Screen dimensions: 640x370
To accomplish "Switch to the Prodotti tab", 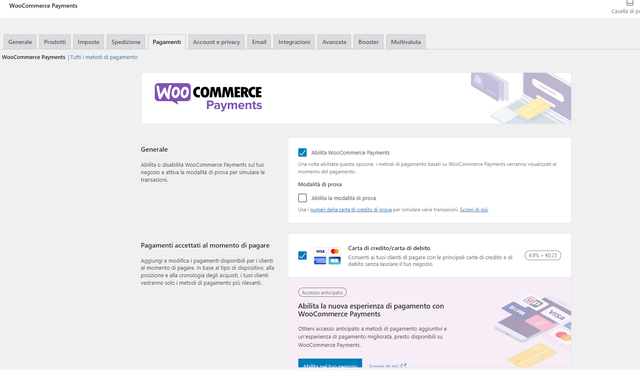I will 55,42.
